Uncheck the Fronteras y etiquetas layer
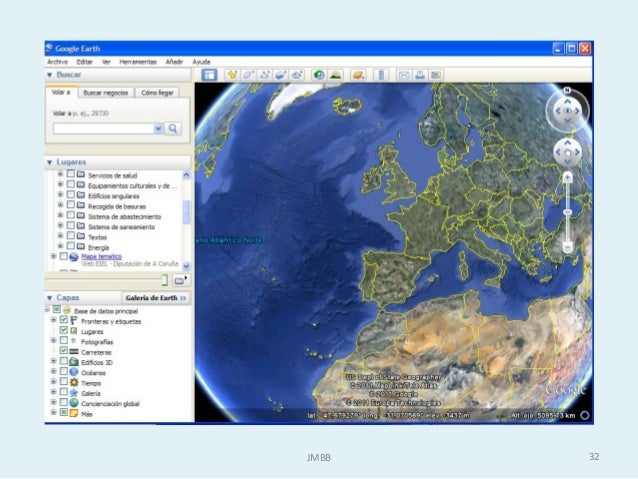Image resolution: width=638 pixels, height=479 pixels. 64,320
